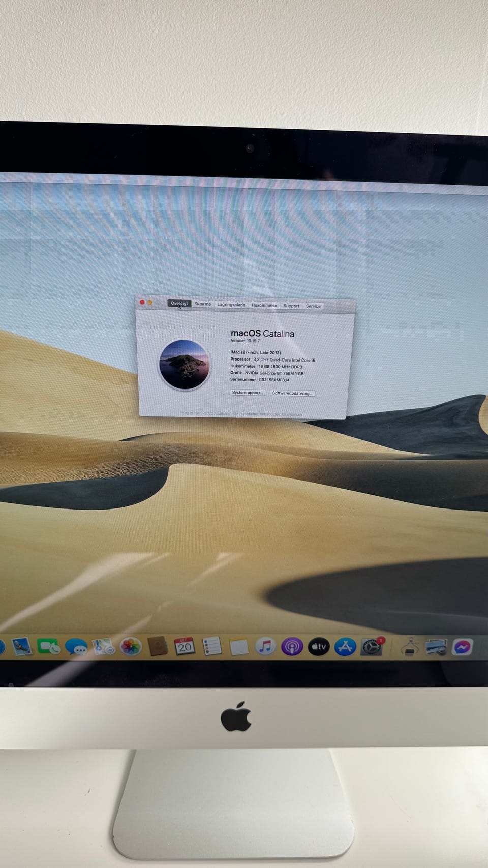Close the About This Mac window
Viewport: 488px width, 868px height.
pos(142,302)
